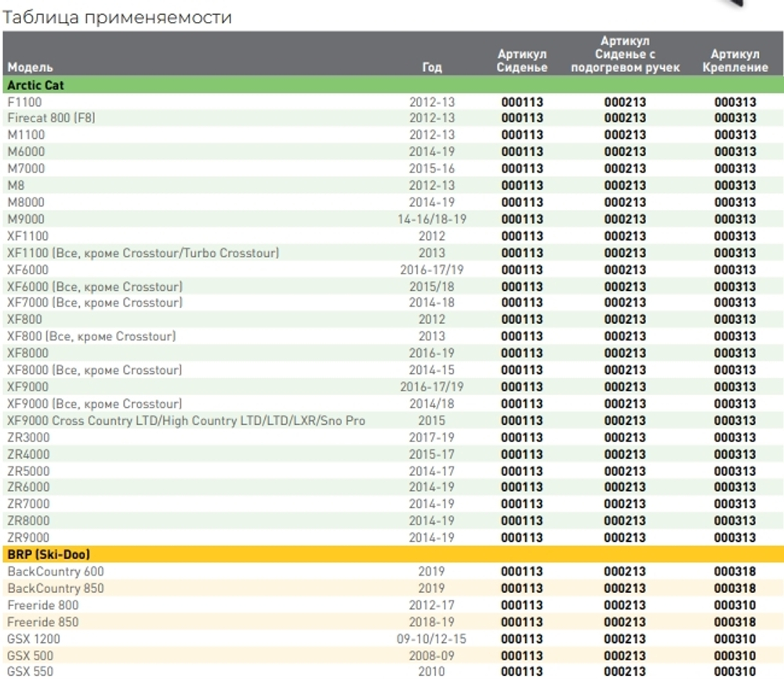Click the 'Артикул Крепление' column header

tap(735, 60)
